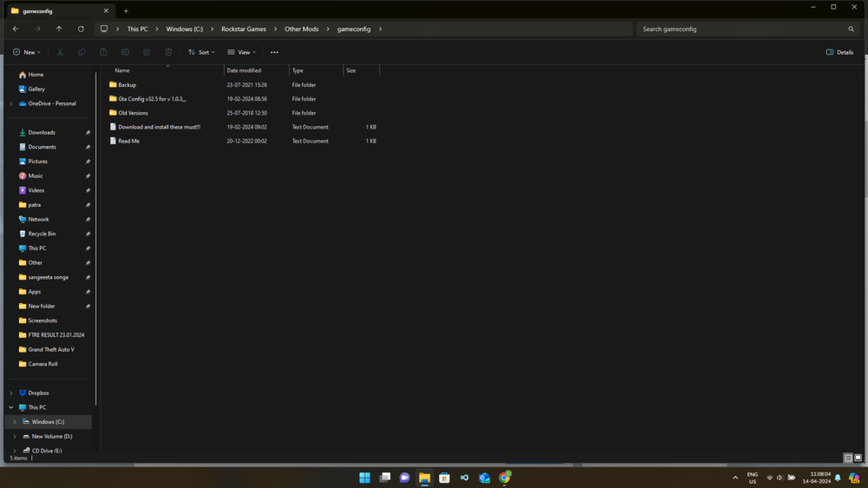Open Grand Theft Auto V sidebar folder
This screenshot has width=868, height=488.
49,350
